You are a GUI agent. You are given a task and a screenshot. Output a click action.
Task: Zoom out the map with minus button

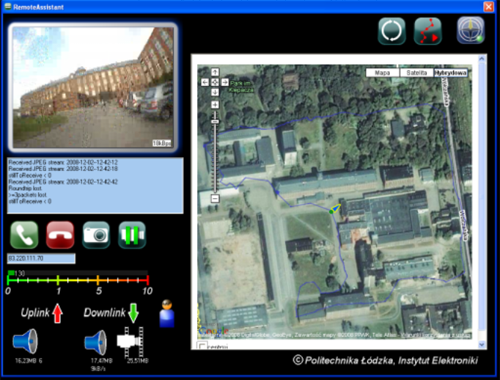215,199
